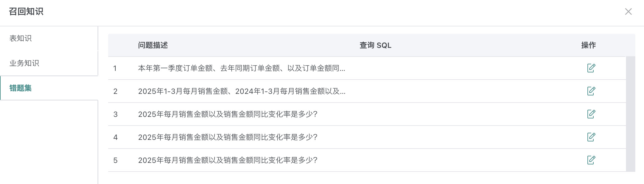This screenshot has height=184, width=644.
Task: Open the edit icon for row 2
Action: click(591, 91)
